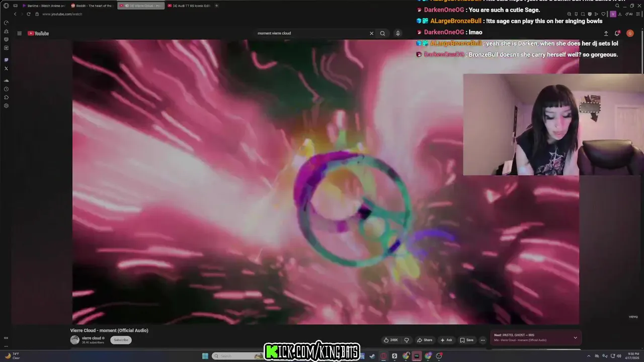Switch to the 9anime browser tab
The width and height of the screenshot is (644, 362).
click(x=44, y=6)
